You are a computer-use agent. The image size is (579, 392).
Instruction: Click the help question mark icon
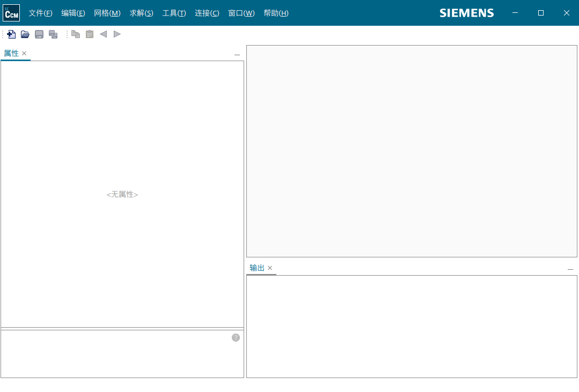236,337
